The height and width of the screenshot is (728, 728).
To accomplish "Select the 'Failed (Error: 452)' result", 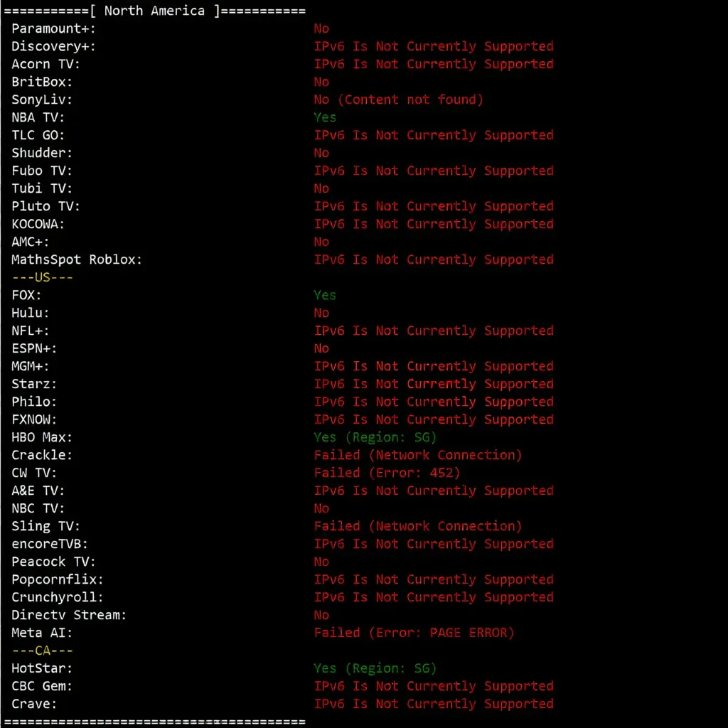I will point(387,473).
